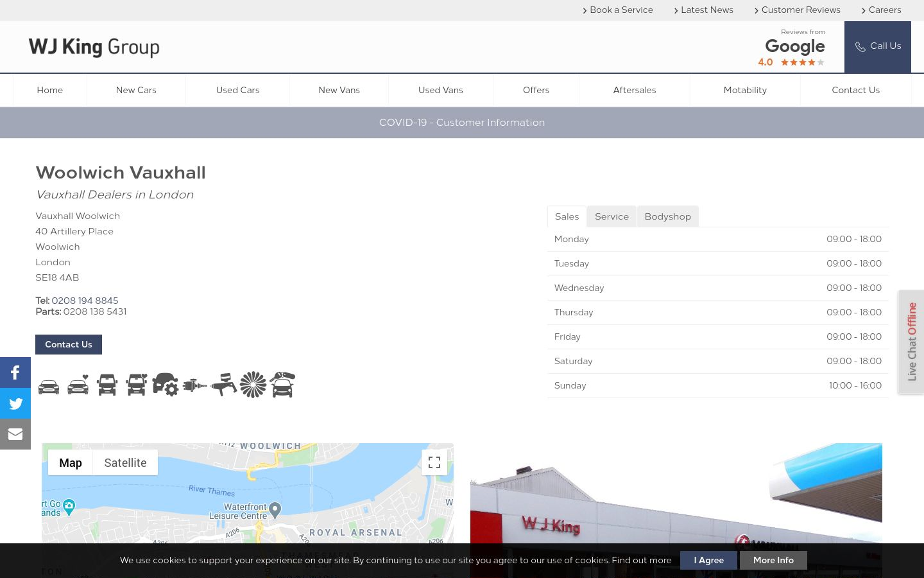Click the Woolwich Vauxhall heading
The image size is (924, 578).
[121, 173]
